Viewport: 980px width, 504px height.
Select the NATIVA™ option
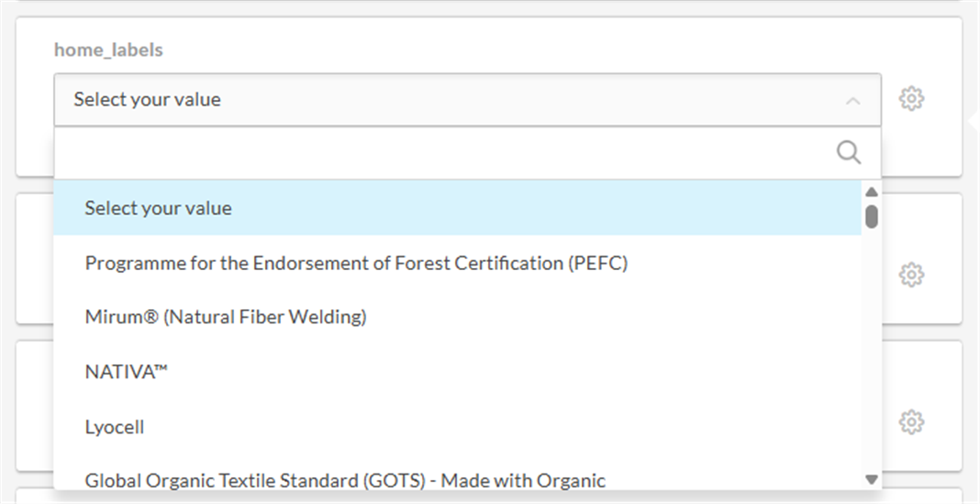pos(127,373)
